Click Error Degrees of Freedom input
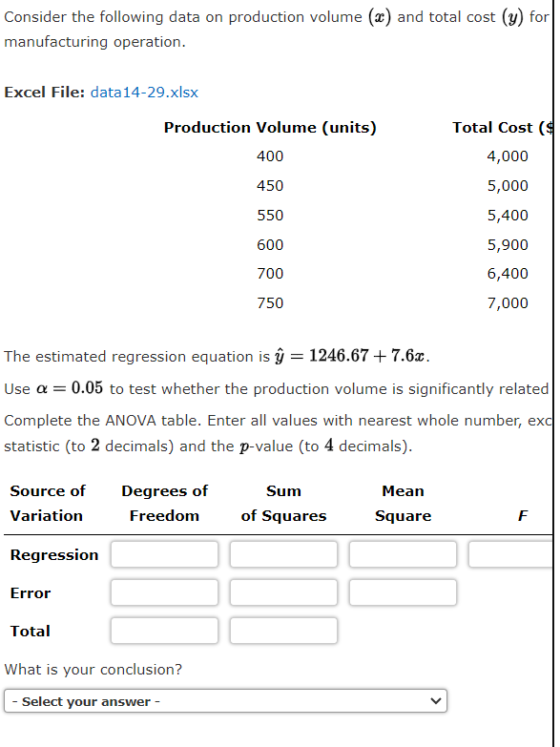 tap(164, 592)
